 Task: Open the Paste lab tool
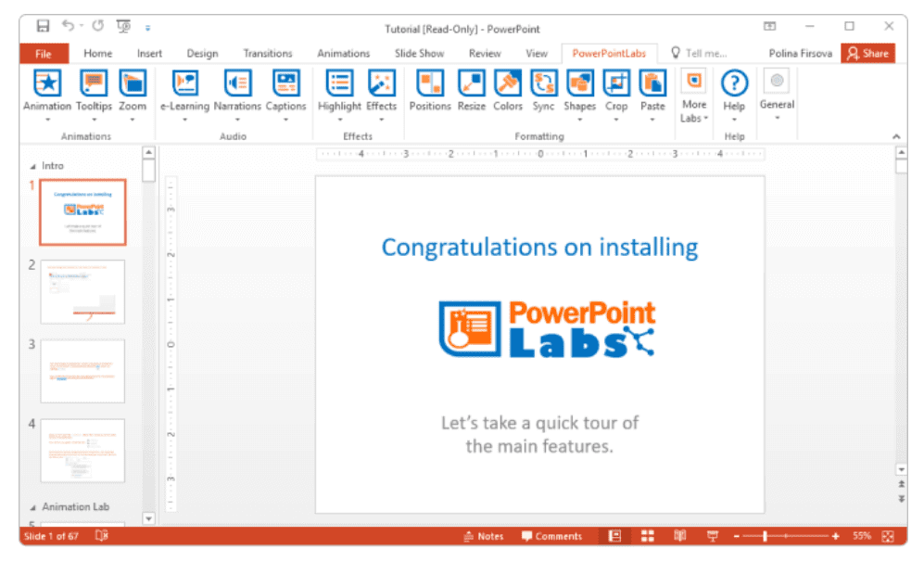[652, 83]
